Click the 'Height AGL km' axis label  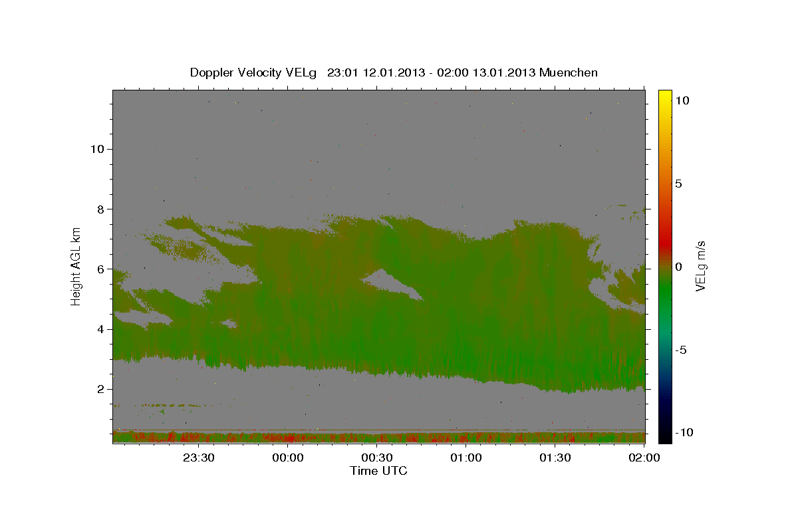76,266
